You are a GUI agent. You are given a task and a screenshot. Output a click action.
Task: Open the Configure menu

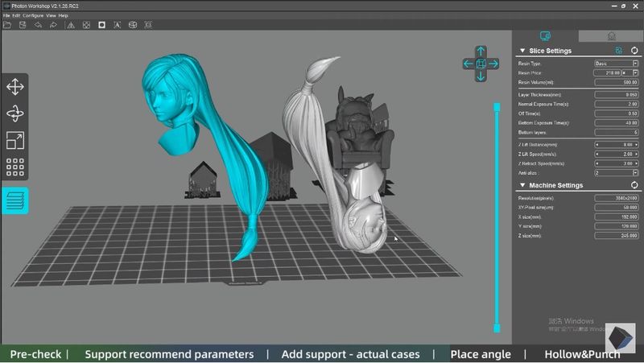coord(33,15)
